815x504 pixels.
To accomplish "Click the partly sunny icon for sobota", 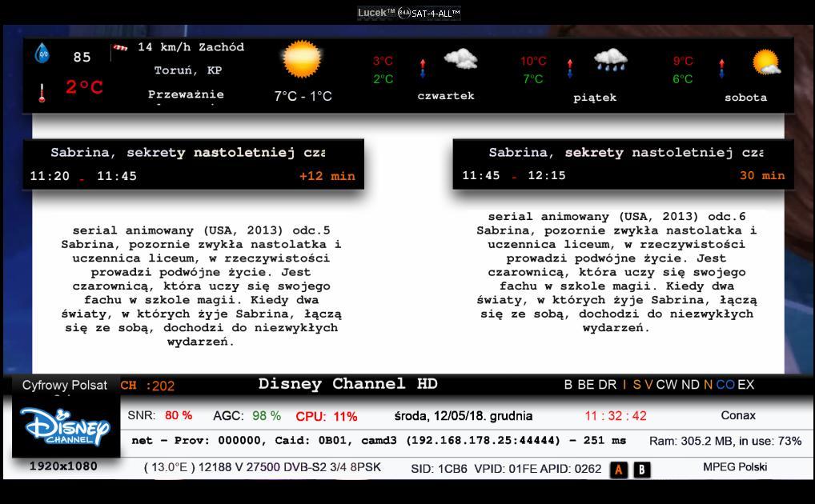I will (767, 62).
